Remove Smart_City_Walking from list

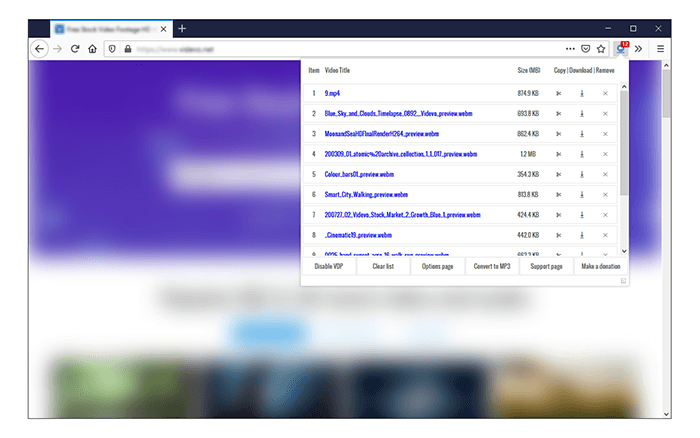[x=605, y=195]
